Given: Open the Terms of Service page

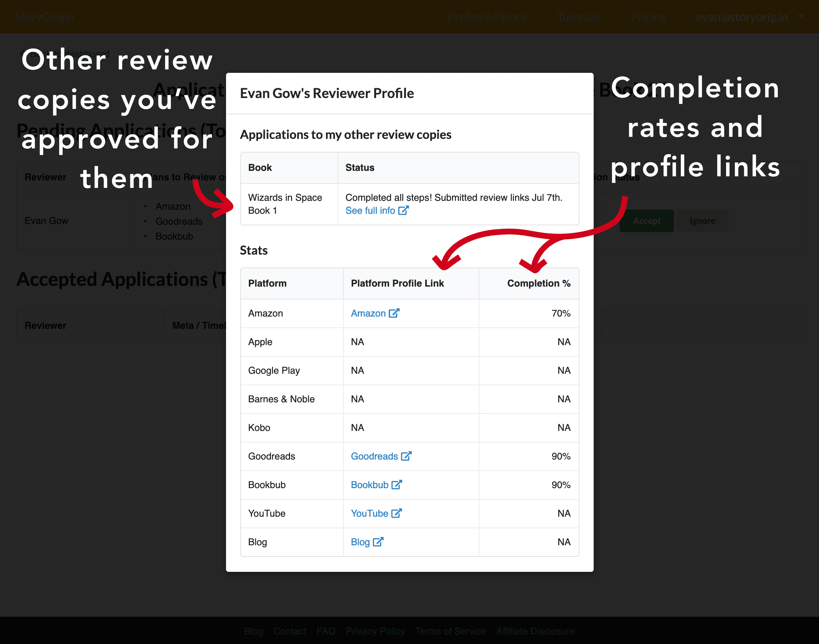Looking at the screenshot, I should pos(450,631).
